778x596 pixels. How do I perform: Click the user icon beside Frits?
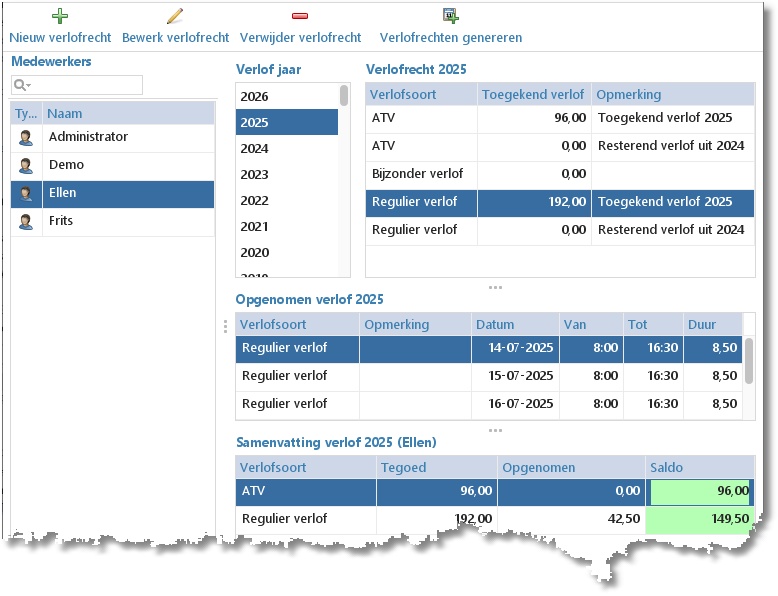[x=26, y=221]
